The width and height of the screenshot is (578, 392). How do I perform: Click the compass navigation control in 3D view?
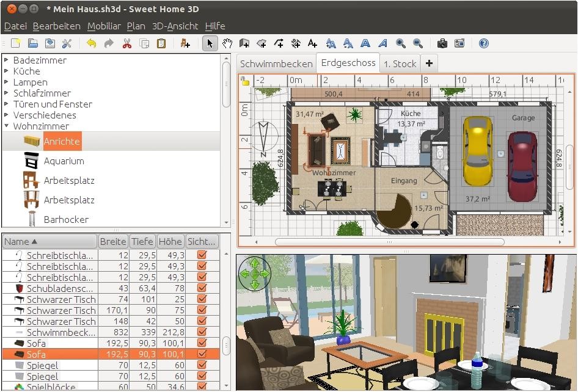click(x=255, y=274)
